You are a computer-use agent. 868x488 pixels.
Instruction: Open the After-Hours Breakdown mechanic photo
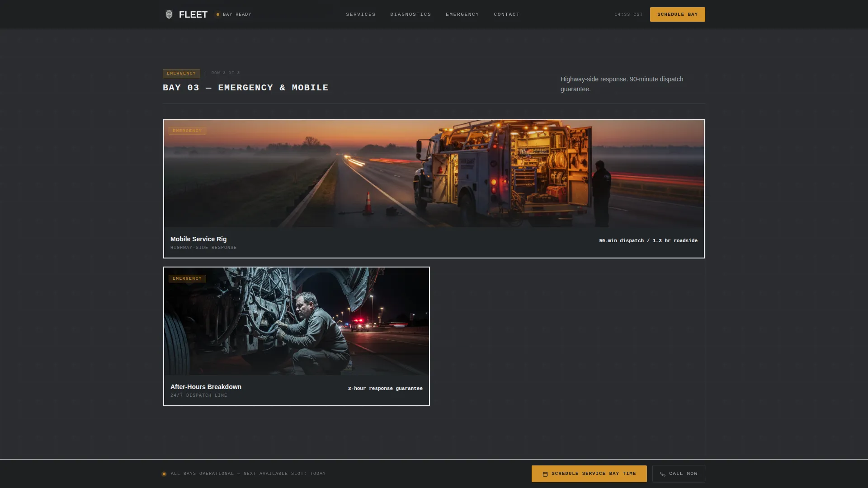tap(297, 321)
